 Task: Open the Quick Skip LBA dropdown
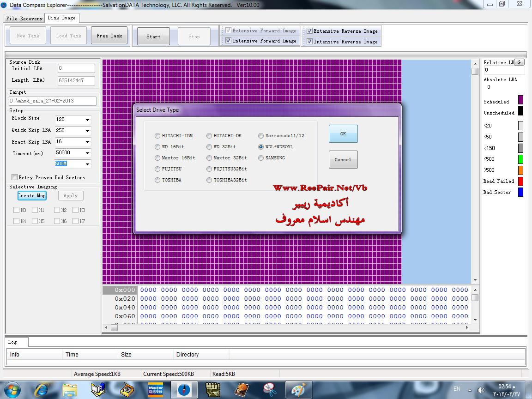point(87,131)
